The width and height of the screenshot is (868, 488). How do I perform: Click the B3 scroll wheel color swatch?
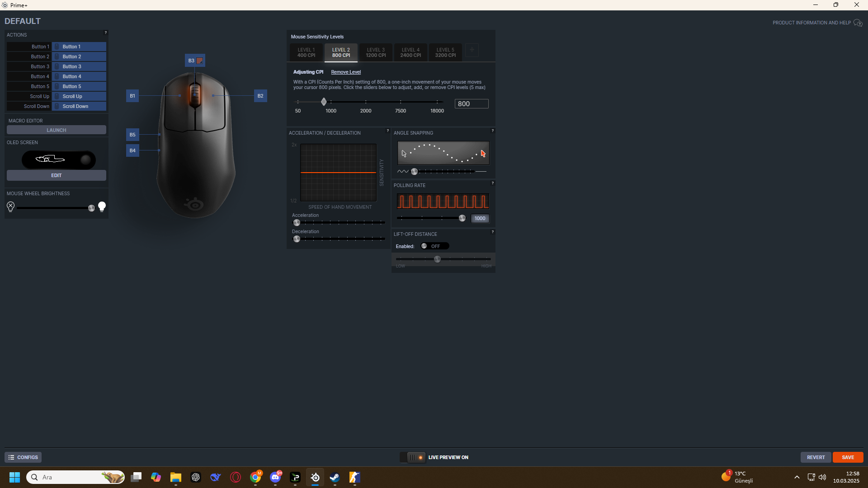199,61
